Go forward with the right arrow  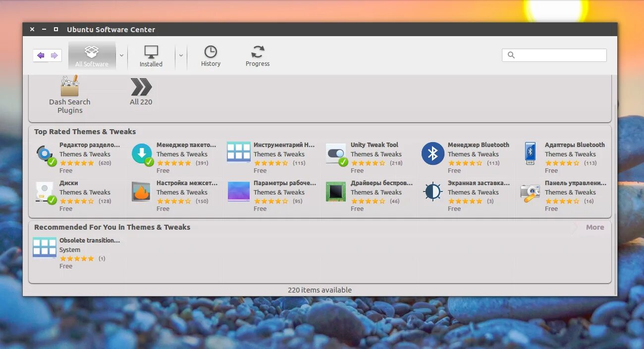(x=54, y=55)
